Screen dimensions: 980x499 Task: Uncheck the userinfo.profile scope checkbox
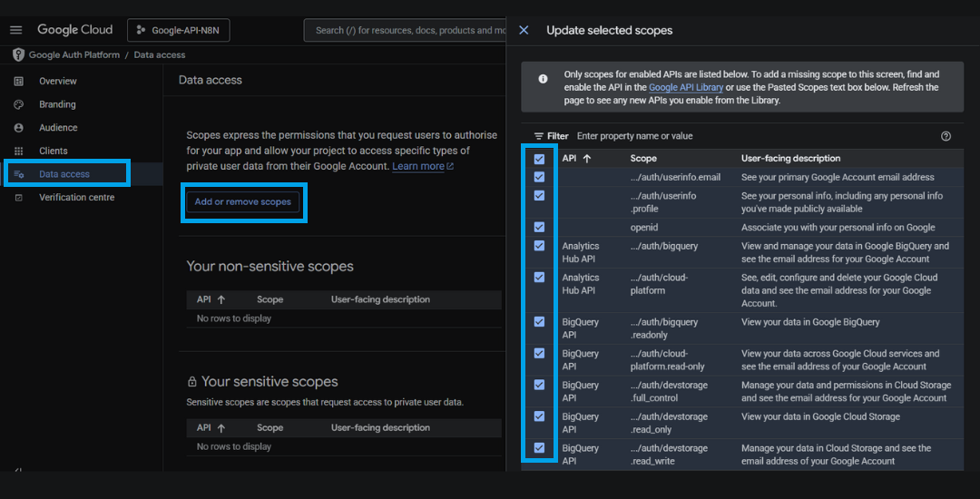539,195
